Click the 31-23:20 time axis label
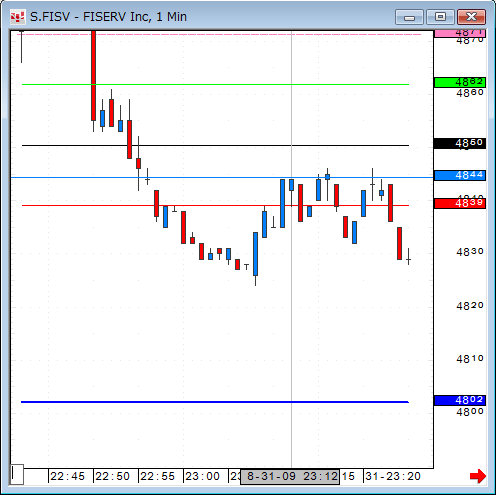496x495 pixels. 393,476
